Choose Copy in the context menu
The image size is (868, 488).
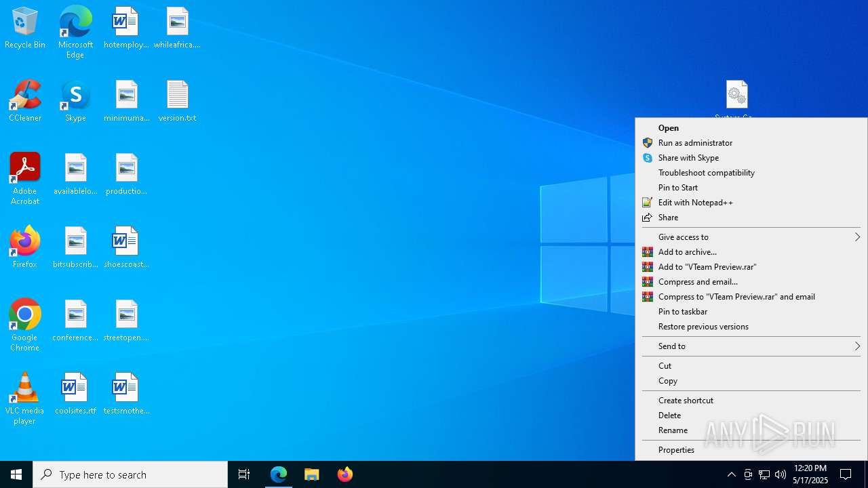[x=751, y=381]
